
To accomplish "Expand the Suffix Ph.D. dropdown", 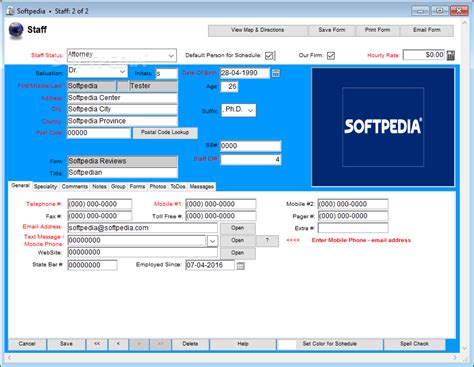I will (x=251, y=110).
